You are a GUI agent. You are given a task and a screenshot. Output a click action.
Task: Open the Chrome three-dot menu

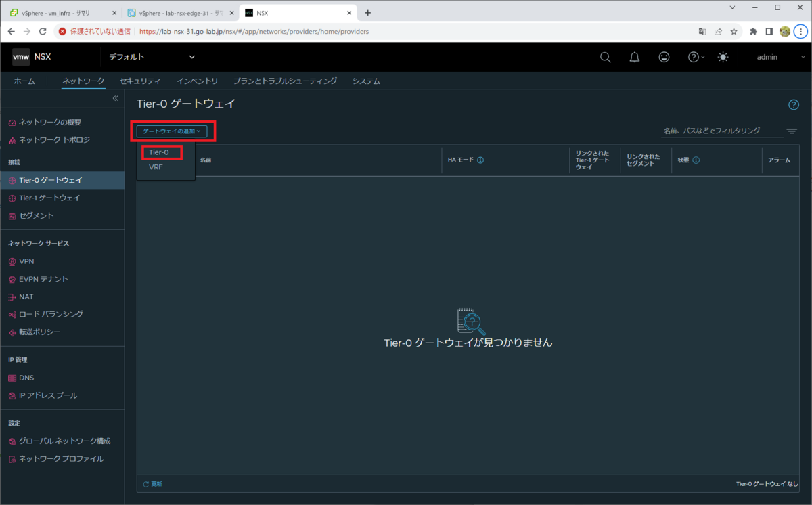click(x=801, y=31)
